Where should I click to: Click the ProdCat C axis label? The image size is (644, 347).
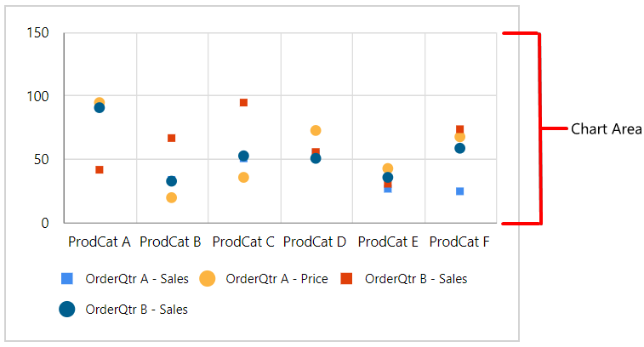click(x=243, y=242)
